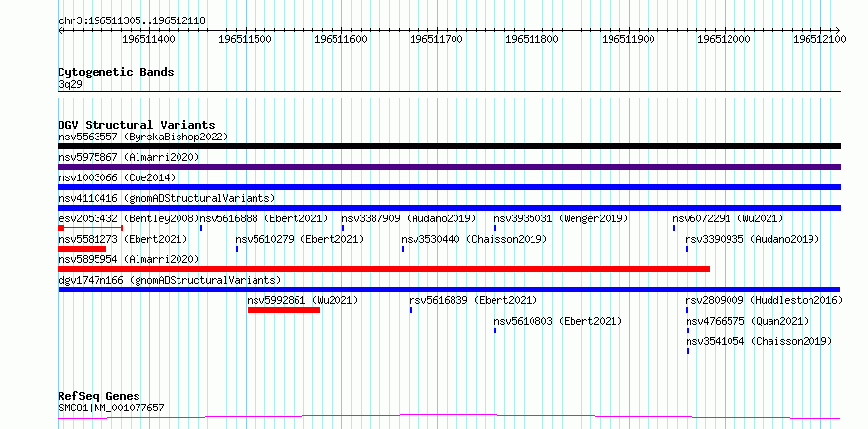Viewport: 868px width, 429px height.
Task: Select the blue nsv1003066 variant bar
Action: 449,187
